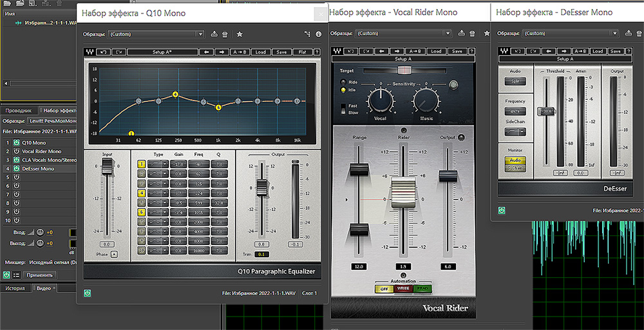
Task: Enable EQ band 2 in Q10
Action: (141, 174)
